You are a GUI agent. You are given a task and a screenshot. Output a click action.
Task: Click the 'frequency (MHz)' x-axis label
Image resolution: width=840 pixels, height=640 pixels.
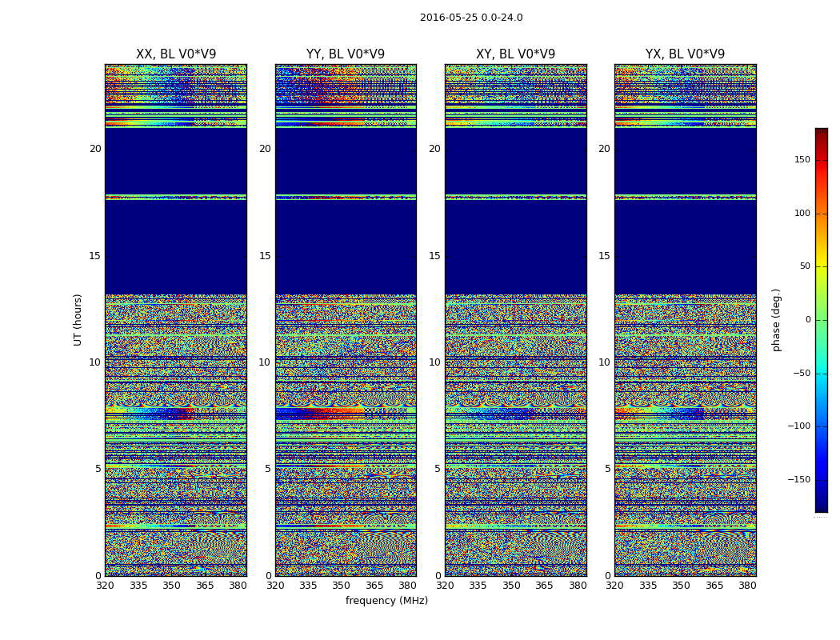pos(386,600)
